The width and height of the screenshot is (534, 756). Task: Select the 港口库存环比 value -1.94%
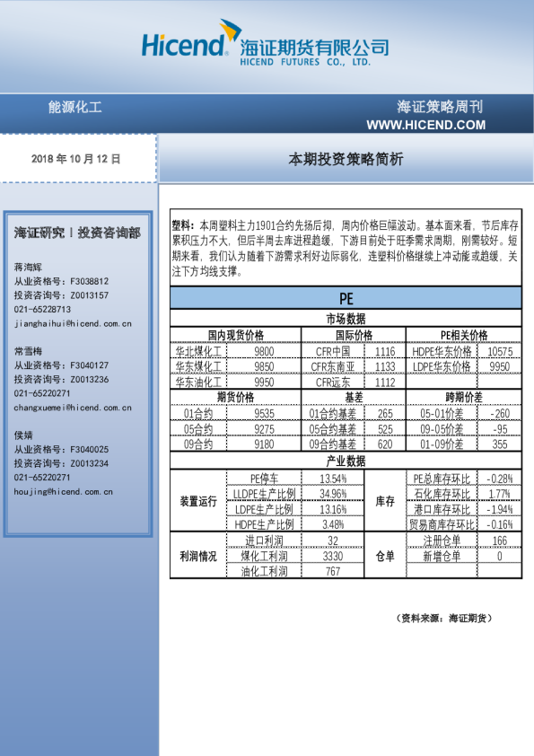pyautogui.click(x=500, y=509)
